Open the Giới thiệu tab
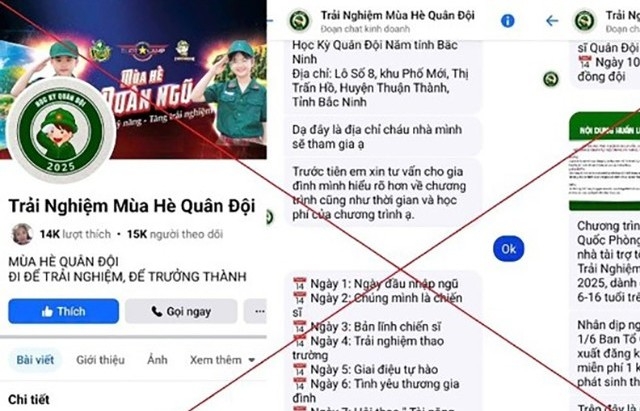This screenshot has height=411, width=640. [x=100, y=360]
